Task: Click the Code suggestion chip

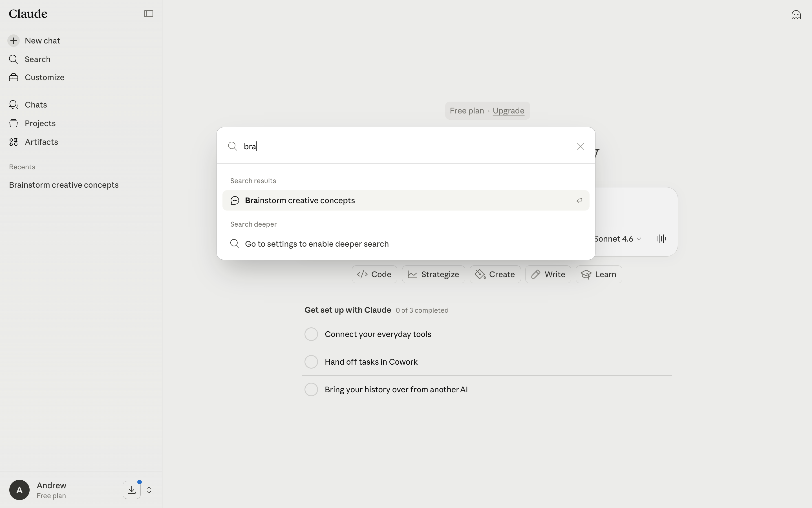Action: click(374, 274)
